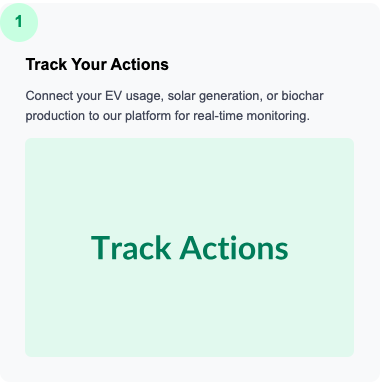Click the word biochar in description
Viewport: 380px width, 385px height.
point(302,96)
